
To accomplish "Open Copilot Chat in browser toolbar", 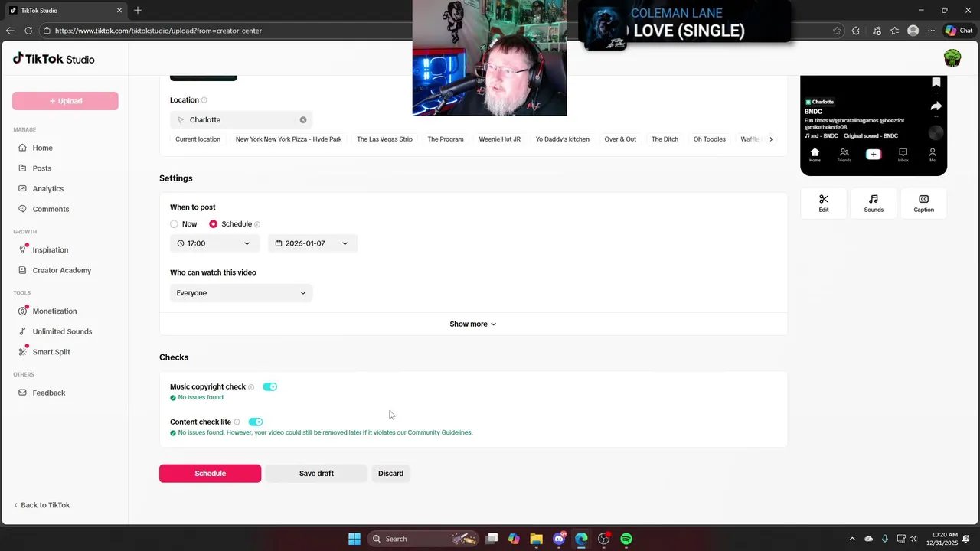I will click(959, 31).
